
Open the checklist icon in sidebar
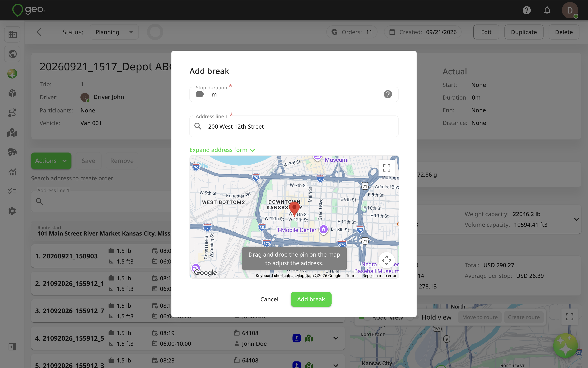12,191
